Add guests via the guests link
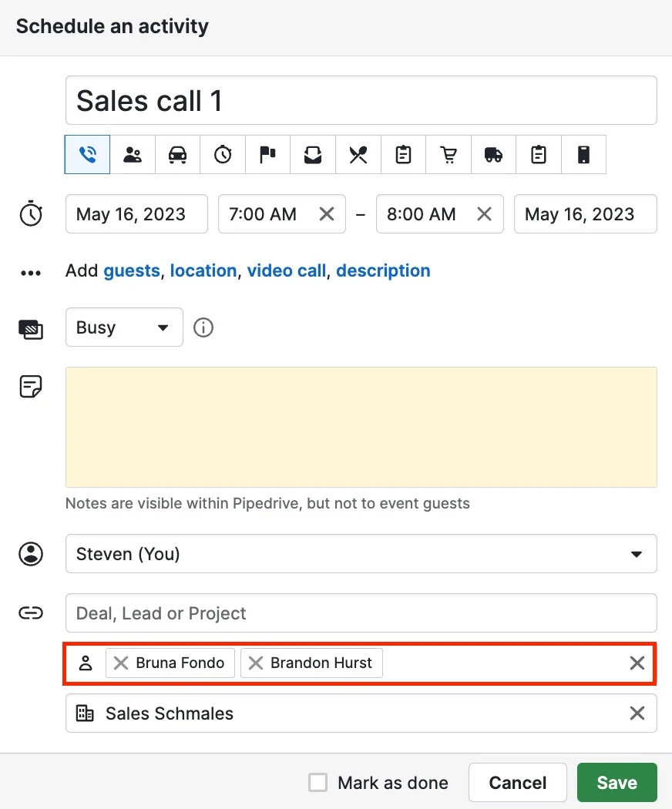Viewport: 672px width, 809px height. pos(132,270)
